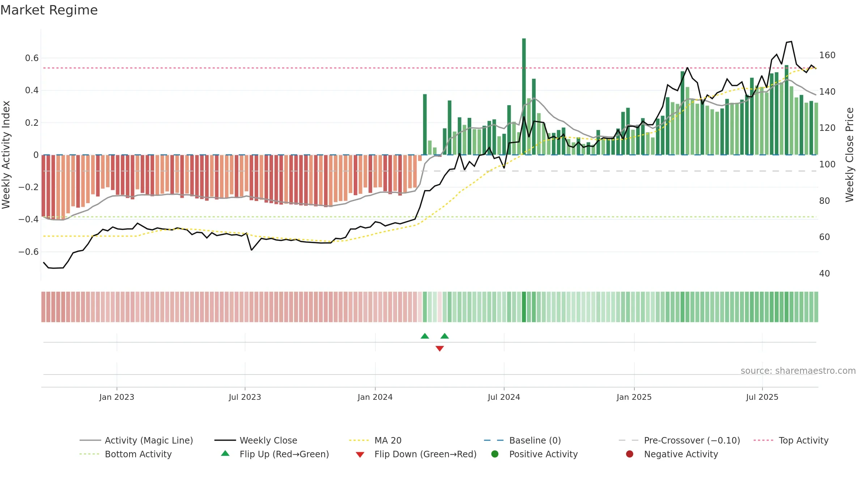The width and height of the screenshot is (868, 488).
Task: Click the pink dotted Top Activity legend swatch
Action: pos(763,440)
